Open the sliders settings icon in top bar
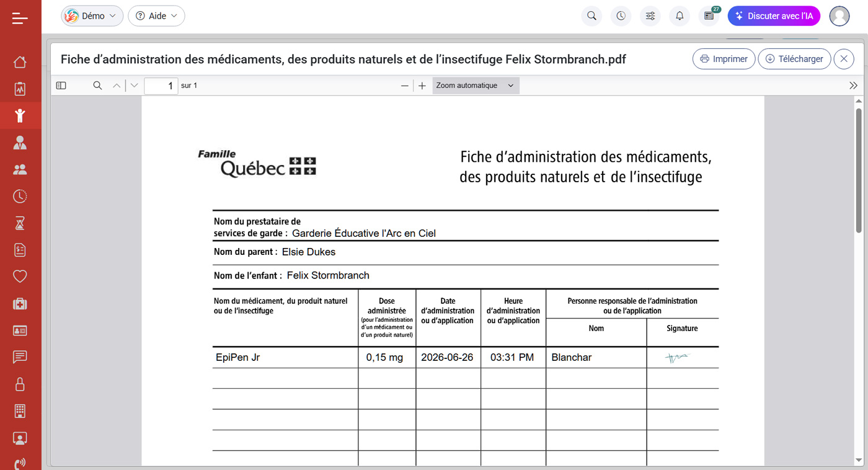The image size is (868, 470). [x=650, y=16]
